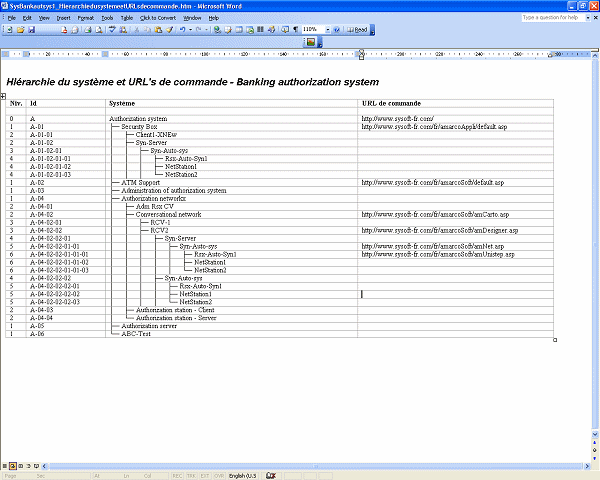The width and height of the screenshot is (600, 480).
Task: Toggle EXT extend selection in status bar
Action: (205, 476)
